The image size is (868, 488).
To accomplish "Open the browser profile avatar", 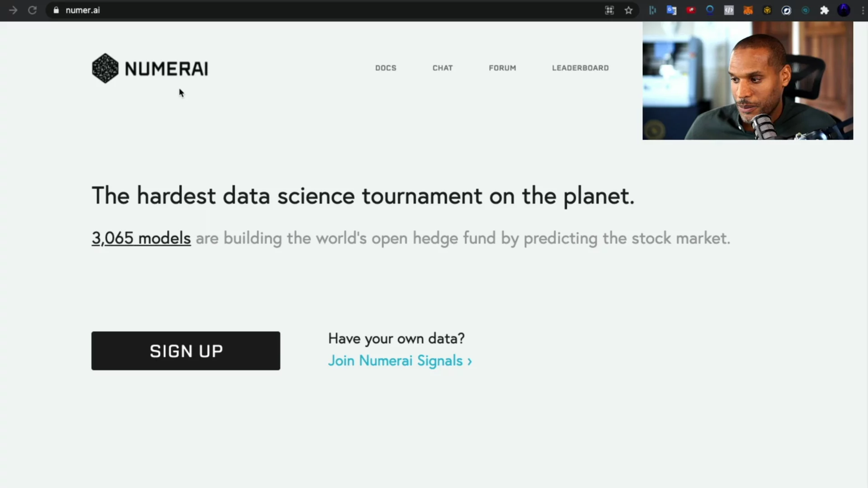I will (x=844, y=10).
